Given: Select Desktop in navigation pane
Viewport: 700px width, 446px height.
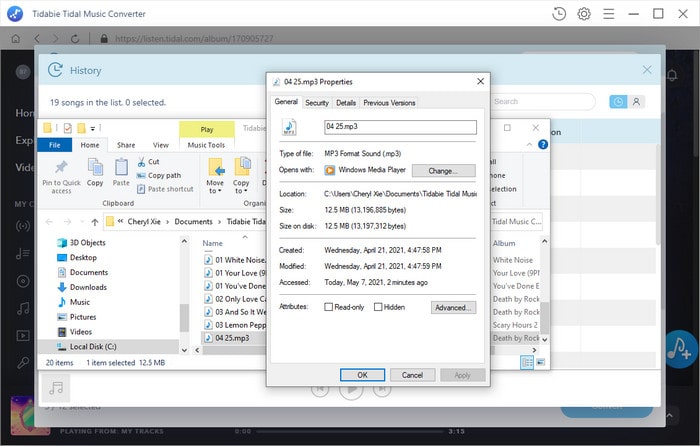Looking at the screenshot, I should pos(77,258).
